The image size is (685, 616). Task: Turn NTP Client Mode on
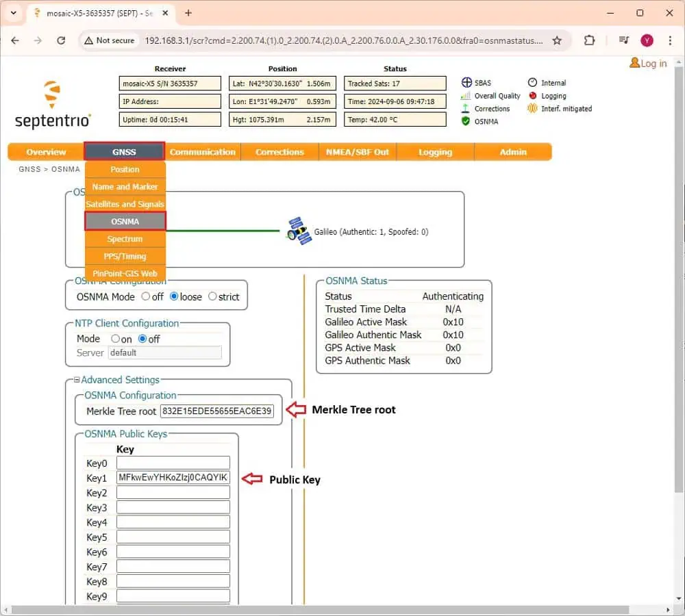(115, 339)
